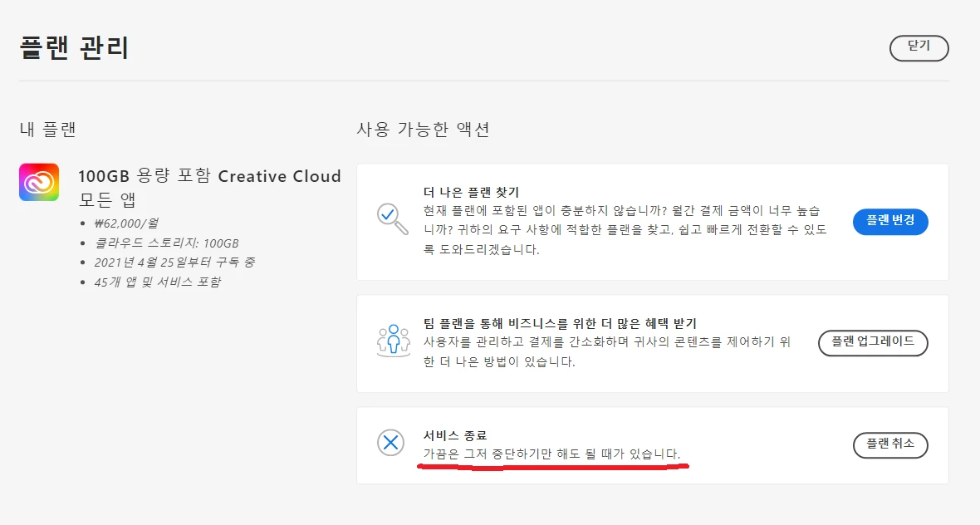Viewport: 980px width, 525px height.
Task: Select the 내 플랜 heading
Action: click(x=47, y=130)
